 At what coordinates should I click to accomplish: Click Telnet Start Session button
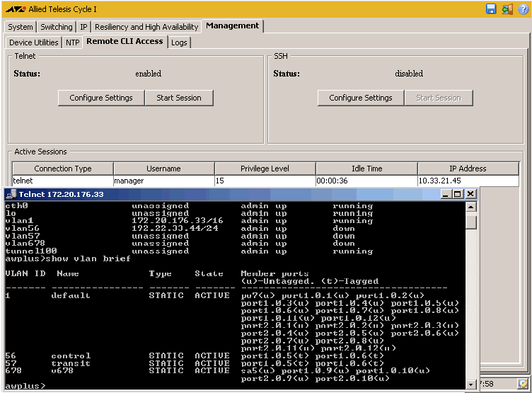click(179, 98)
